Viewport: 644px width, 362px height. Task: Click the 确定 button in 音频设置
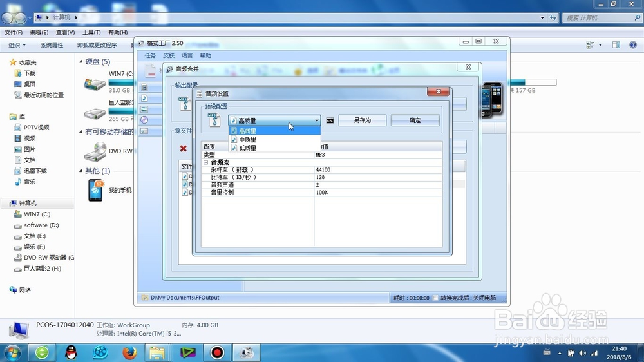[x=415, y=120]
